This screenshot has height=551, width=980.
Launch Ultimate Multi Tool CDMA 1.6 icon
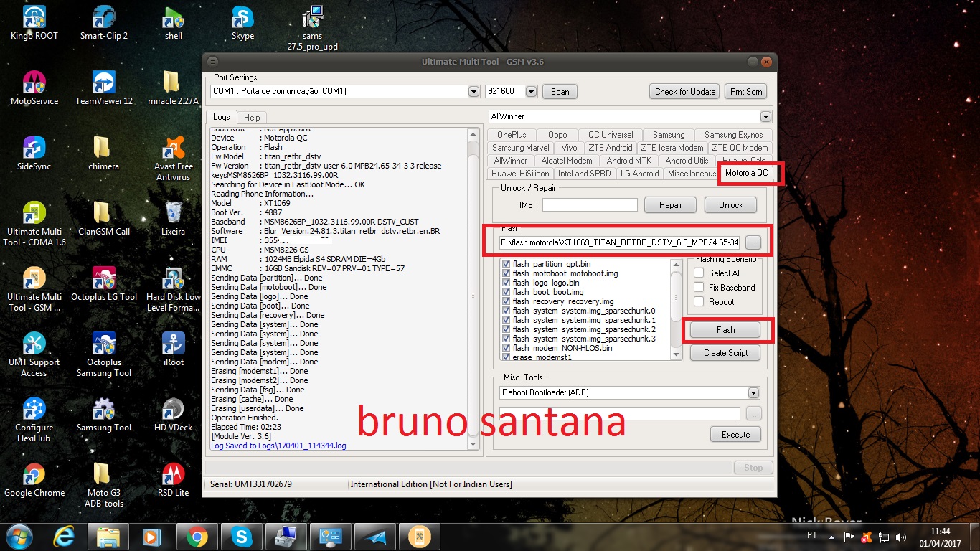[34, 224]
